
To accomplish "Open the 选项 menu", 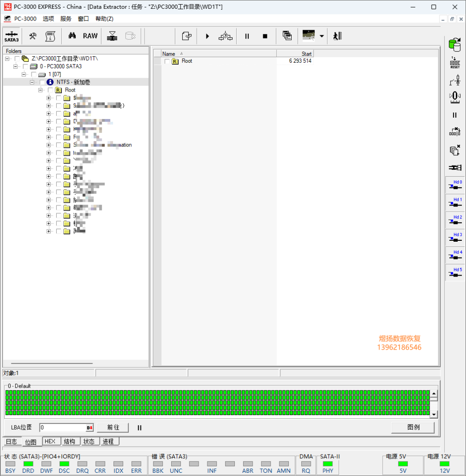I will [x=48, y=19].
